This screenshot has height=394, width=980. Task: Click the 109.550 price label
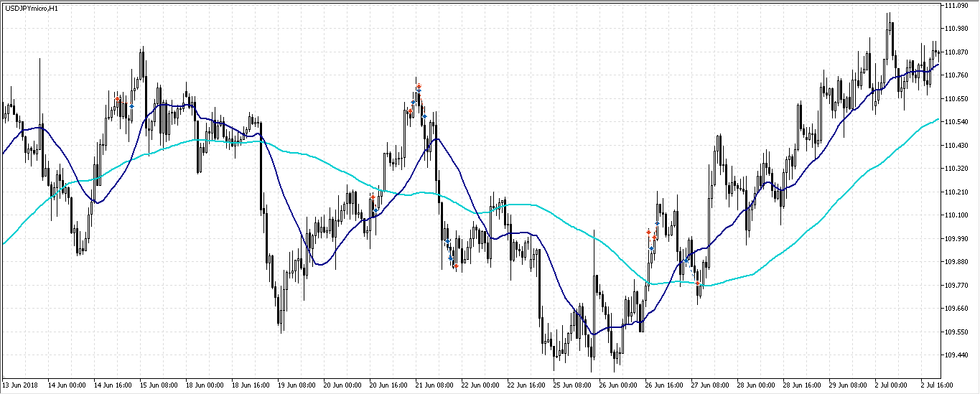pyautogui.click(x=957, y=332)
